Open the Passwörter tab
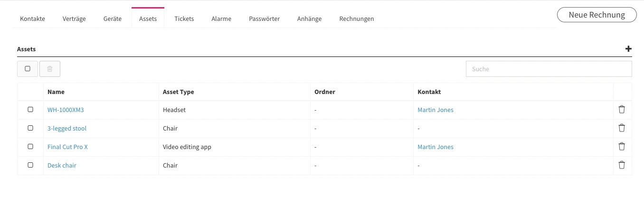The width and height of the screenshot is (644, 197). coord(265,19)
